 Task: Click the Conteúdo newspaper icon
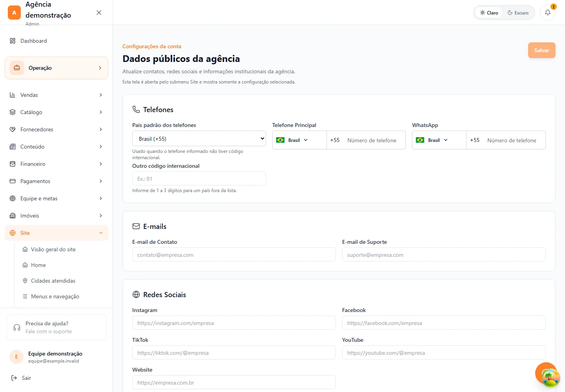(x=13, y=147)
